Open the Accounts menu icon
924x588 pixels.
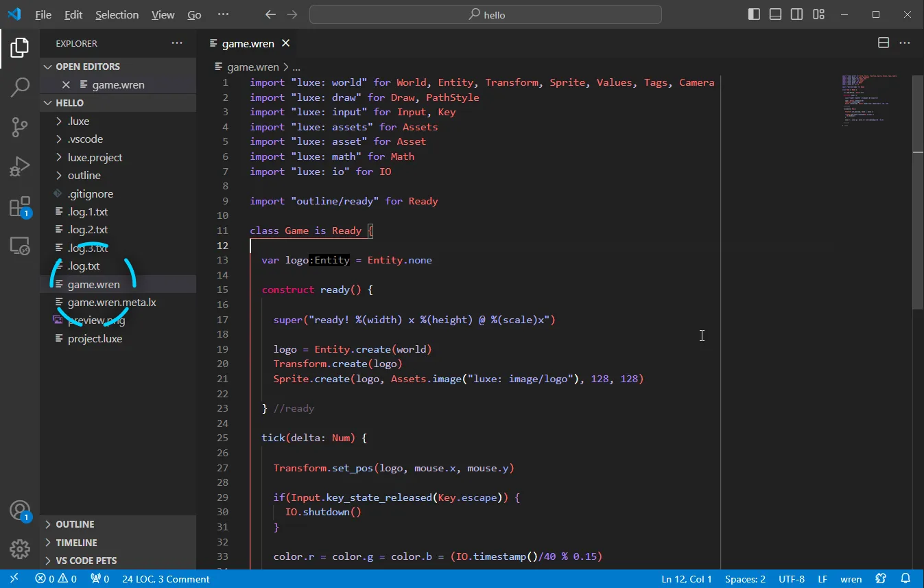[20, 510]
